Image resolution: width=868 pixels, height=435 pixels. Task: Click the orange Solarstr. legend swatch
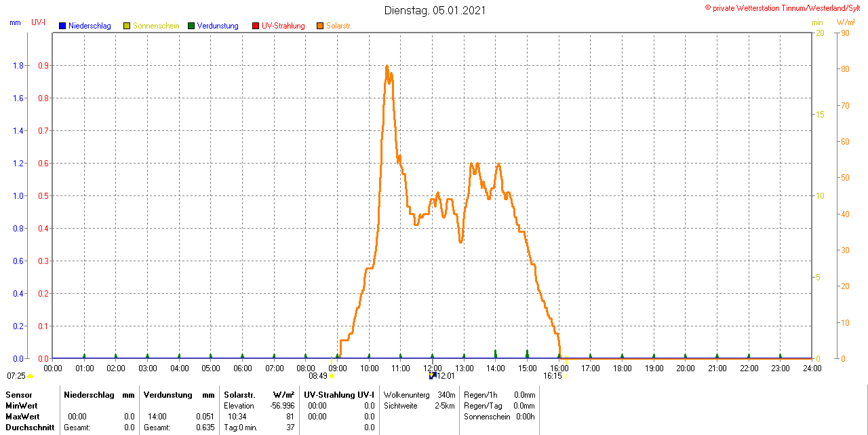point(320,26)
